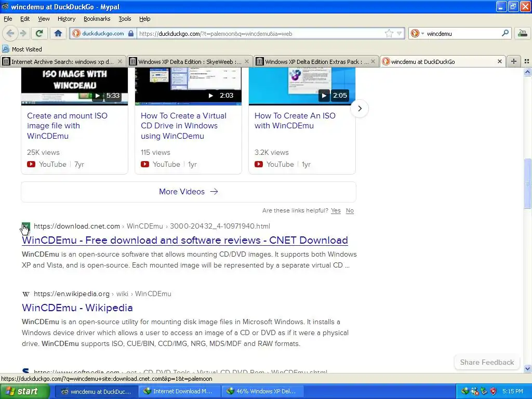Click the address bar URL field
The width and height of the screenshot is (532, 399).
coord(261,33)
